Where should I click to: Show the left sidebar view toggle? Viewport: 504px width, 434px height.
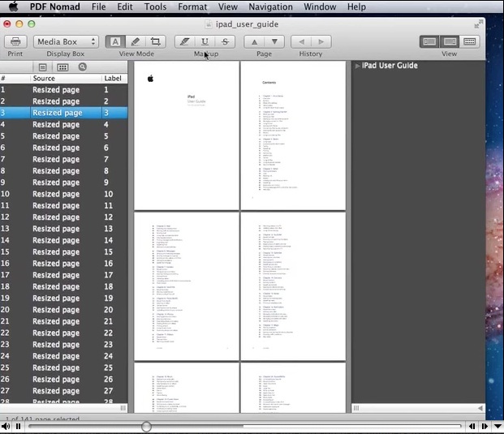[429, 41]
